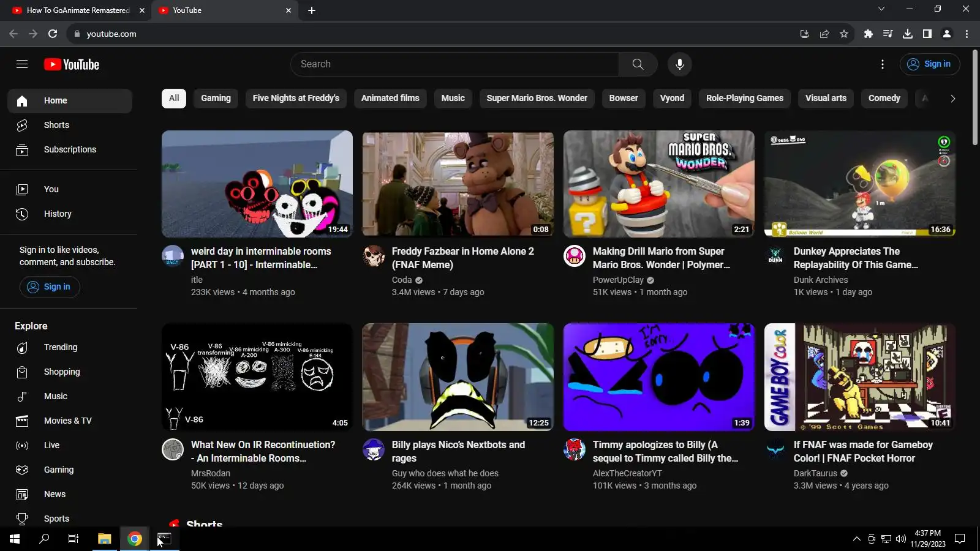Click Sign in button in sidebar

click(x=50, y=287)
